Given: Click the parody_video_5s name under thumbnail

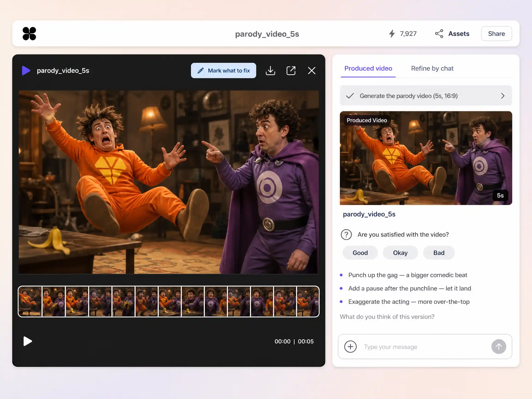Looking at the screenshot, I should point(369,214).
